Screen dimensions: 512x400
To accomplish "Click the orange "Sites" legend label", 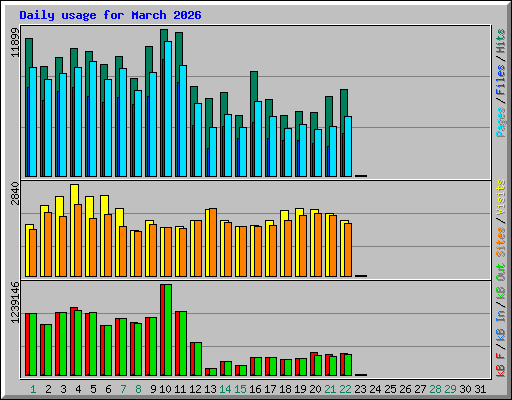I will coord(500,242).
